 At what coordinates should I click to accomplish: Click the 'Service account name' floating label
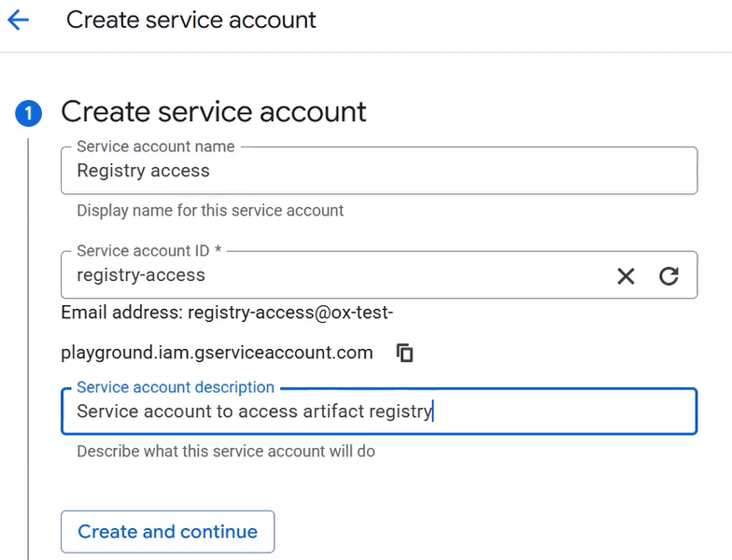pyautogui.click(x=156, y=147)
